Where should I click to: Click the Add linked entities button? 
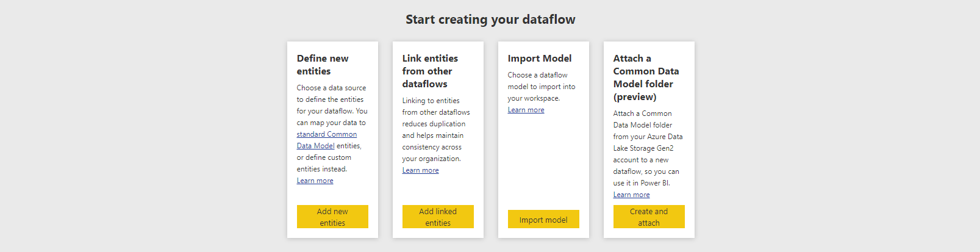438,217
